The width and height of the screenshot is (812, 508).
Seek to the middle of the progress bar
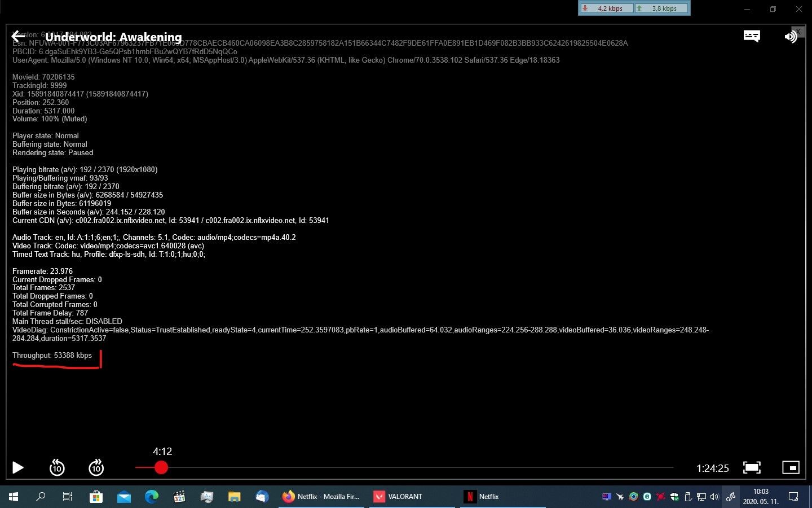tap(404, 467)
